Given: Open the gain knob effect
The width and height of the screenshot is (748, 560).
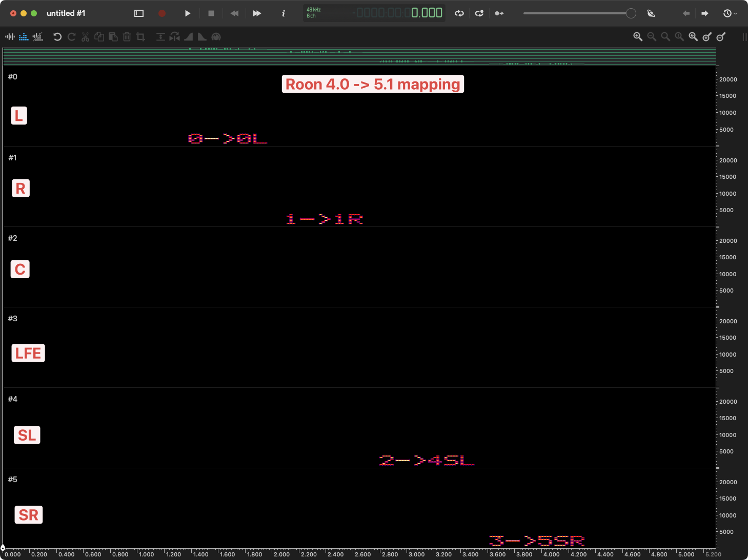Looking at the screenshot, I should [x=216, y=37].
